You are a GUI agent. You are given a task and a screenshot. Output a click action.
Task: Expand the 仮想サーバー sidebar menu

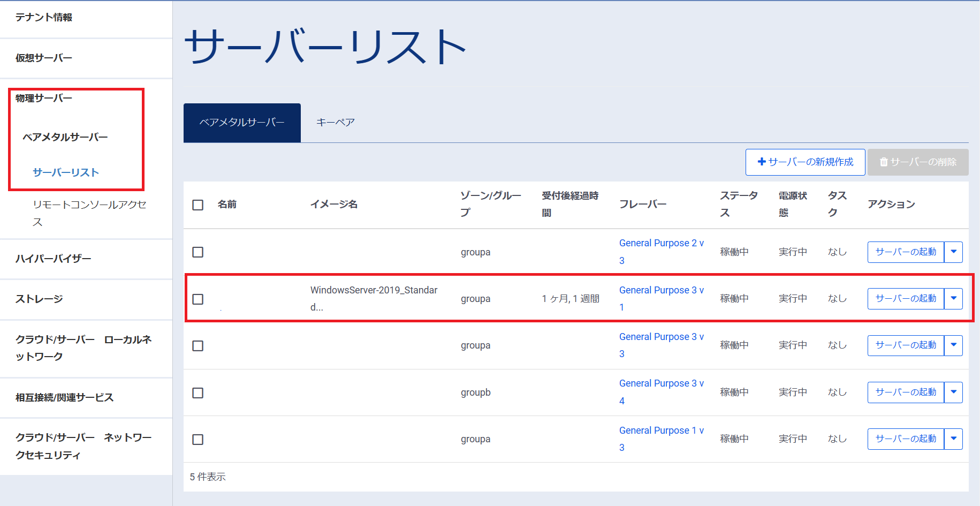(44, 58)
